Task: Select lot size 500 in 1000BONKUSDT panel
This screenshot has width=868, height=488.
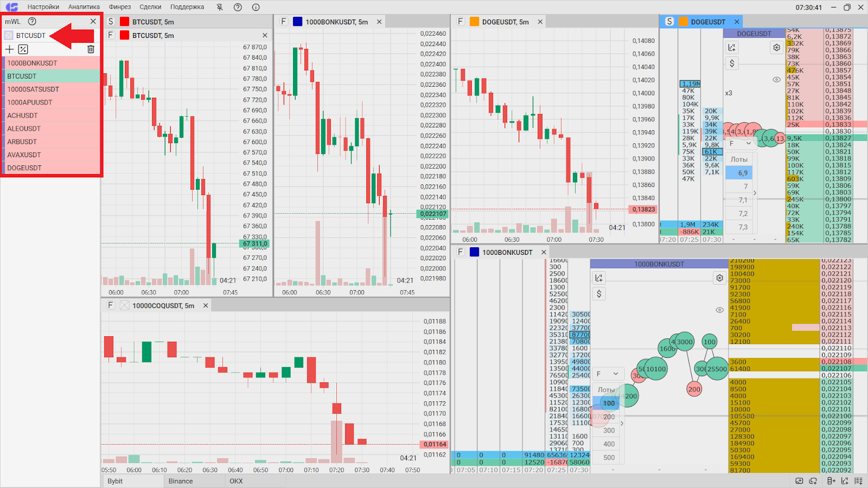Action: 606,458
